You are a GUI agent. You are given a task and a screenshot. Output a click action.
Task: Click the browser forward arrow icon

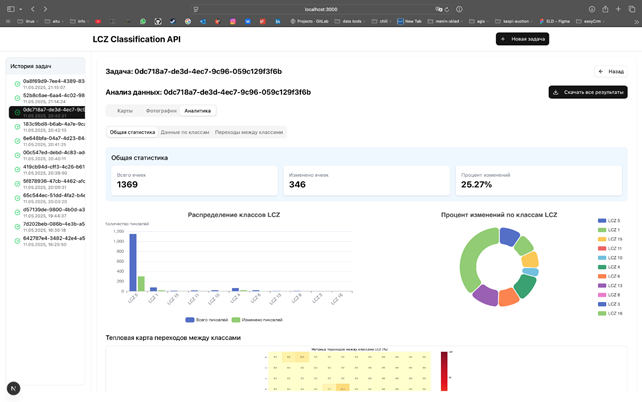(x=45, y=9)
